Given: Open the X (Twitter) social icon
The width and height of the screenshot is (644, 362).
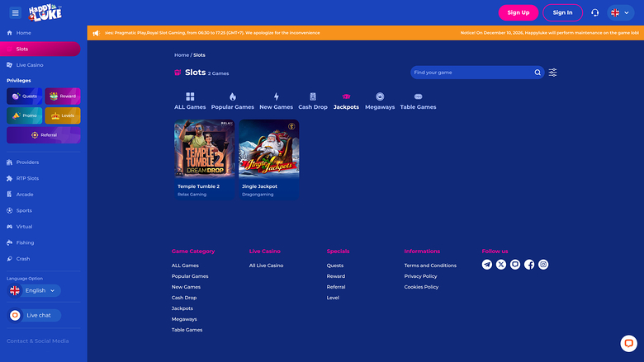Looking at the screenshot, I should 501,265.
